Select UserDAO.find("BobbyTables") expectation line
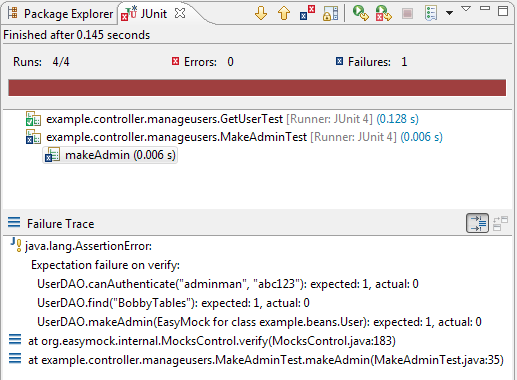 [173, 303]
